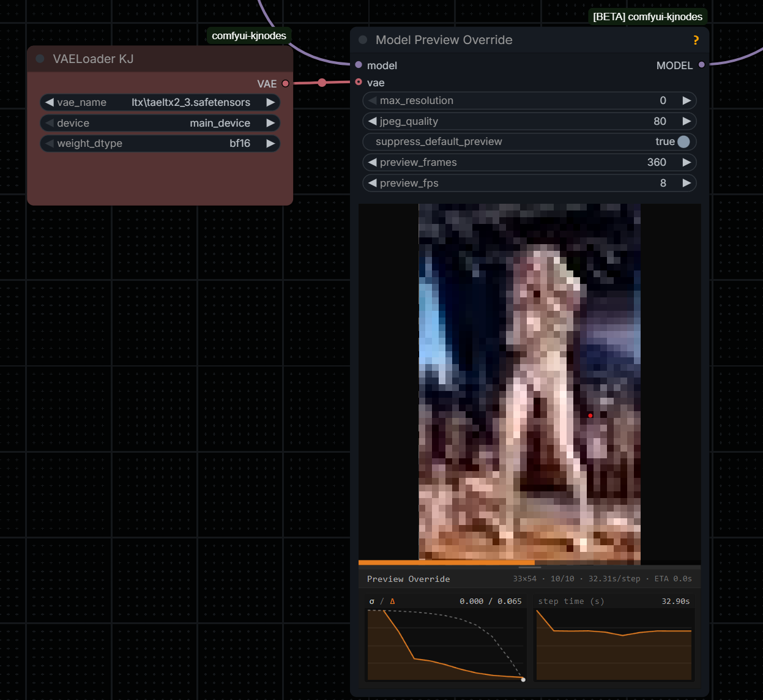Click the reroute dot on the VAE link
763x700 pixels.
(x=322, y=82)
